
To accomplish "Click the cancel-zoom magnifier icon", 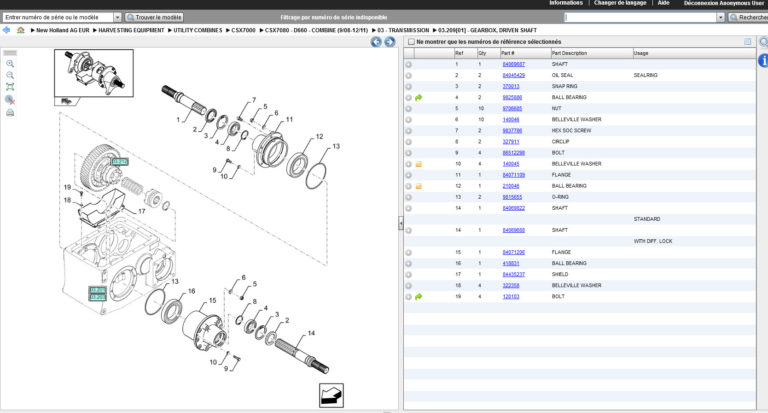I will tap(10, 100).
